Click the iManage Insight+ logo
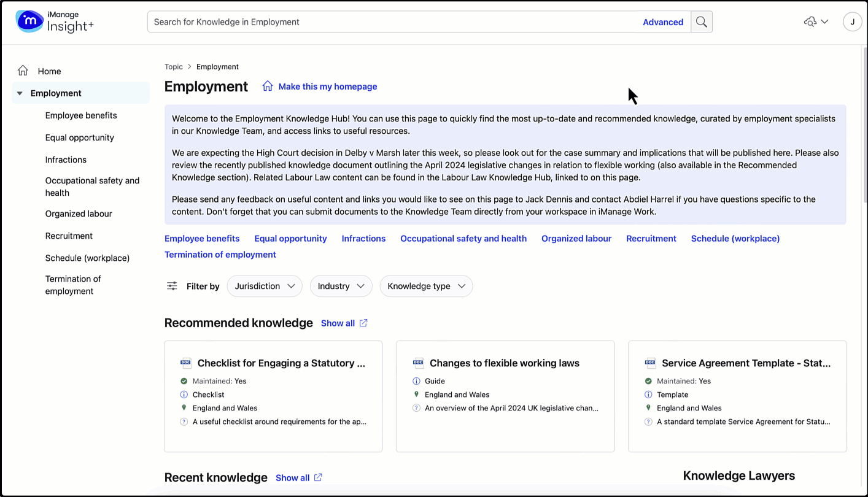Screen dimensions: 868x497 [x=54, y=21]
